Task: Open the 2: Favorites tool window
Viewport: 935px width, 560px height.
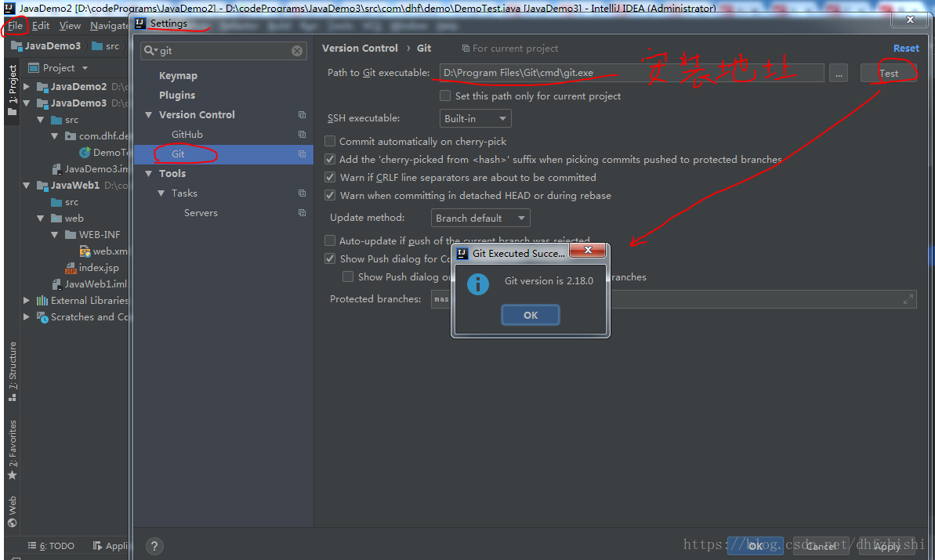Action: (x=12, y=450)
